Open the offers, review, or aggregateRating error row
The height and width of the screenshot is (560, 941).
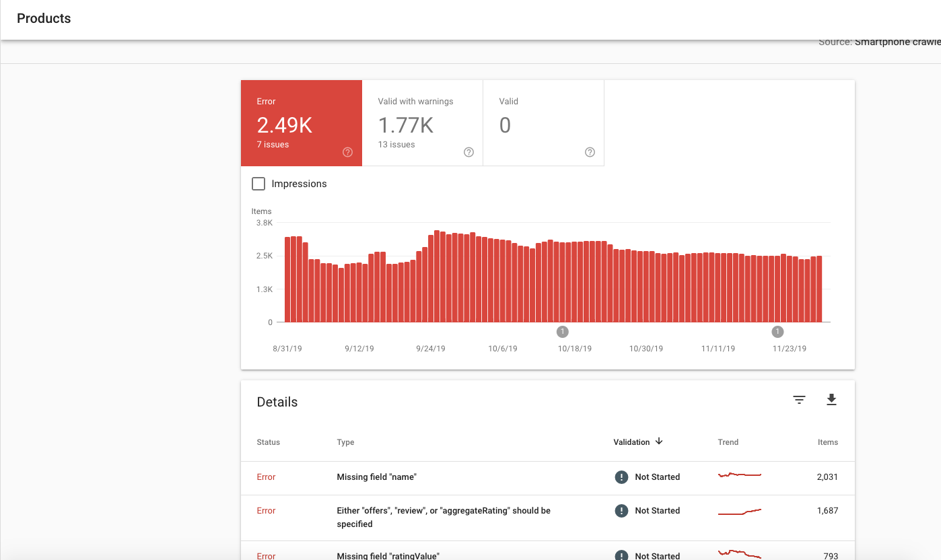click(548, 518)
